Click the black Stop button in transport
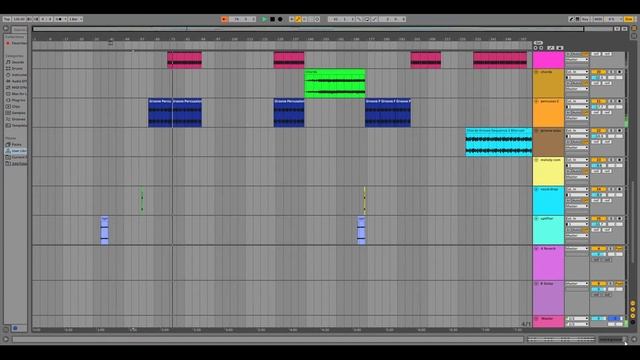The width and height of the screenshot is (640, 360). [272, 19]
